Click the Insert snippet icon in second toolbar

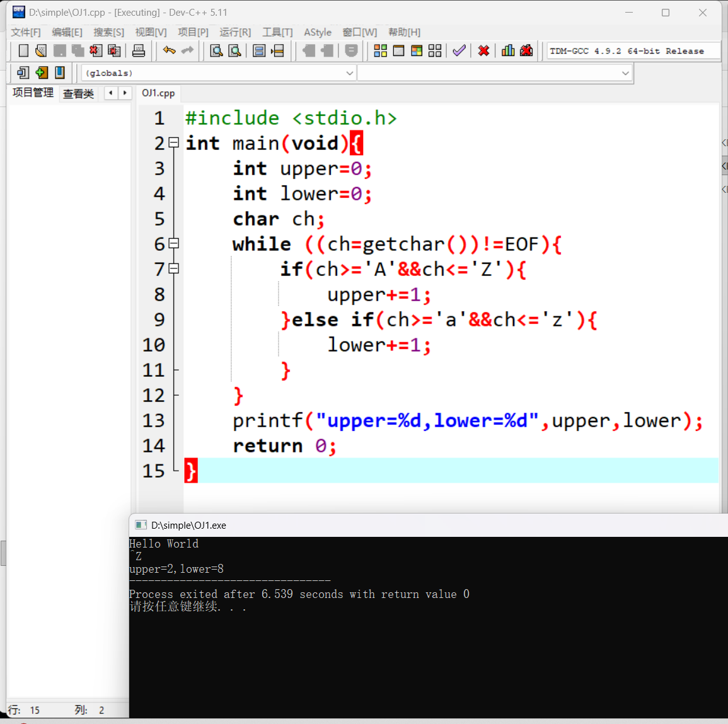click(x=23, y=72)
